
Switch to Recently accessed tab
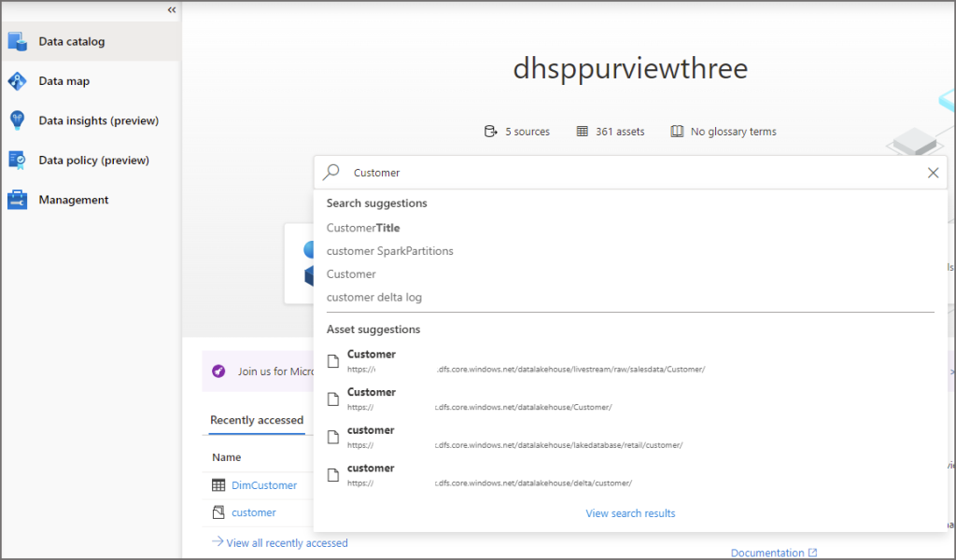[x=257, y=420]
